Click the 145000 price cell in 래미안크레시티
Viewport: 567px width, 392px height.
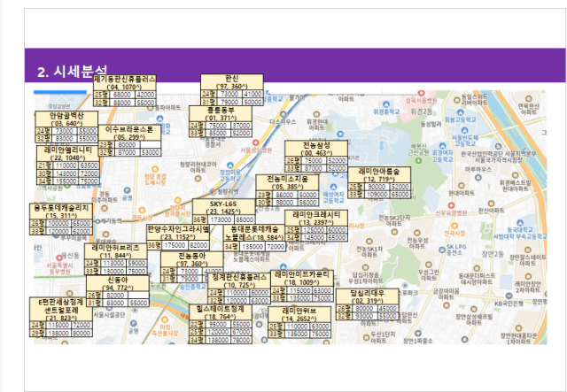(x=314, y=238)
